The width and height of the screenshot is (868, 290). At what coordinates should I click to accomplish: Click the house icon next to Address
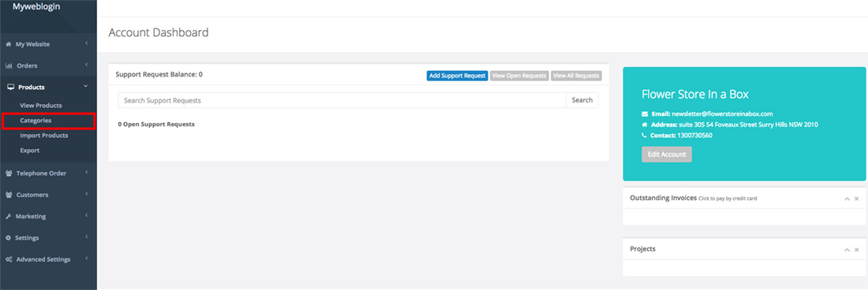coord(645,125)
